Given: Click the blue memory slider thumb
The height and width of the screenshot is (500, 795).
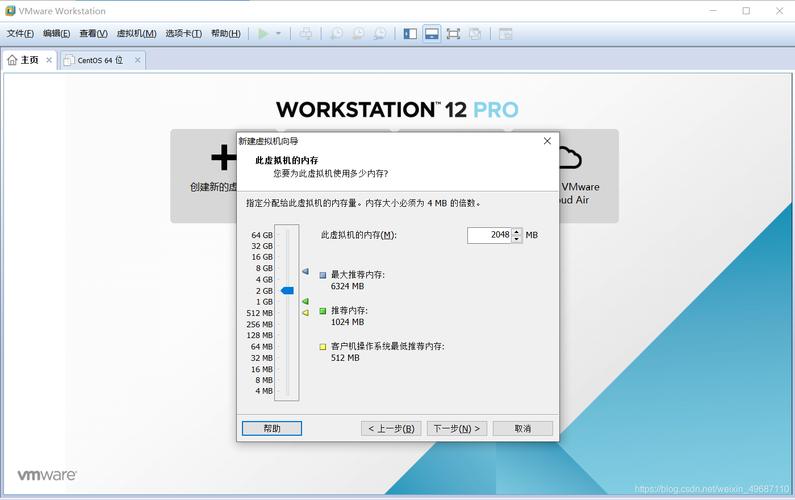Looking at the screenshot, I should pyautogui.click(x=287, y=291).
